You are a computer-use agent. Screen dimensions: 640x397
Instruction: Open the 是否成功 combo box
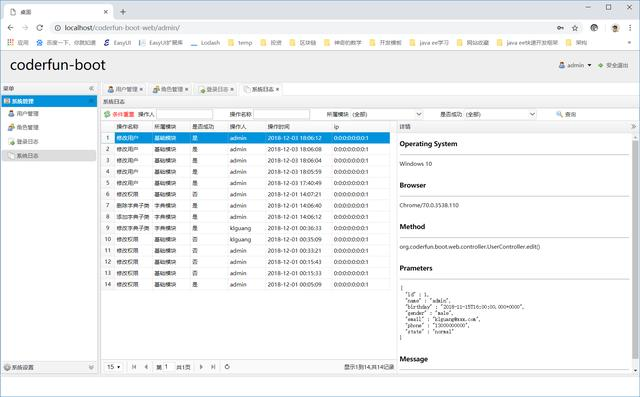tap(500, 114)
